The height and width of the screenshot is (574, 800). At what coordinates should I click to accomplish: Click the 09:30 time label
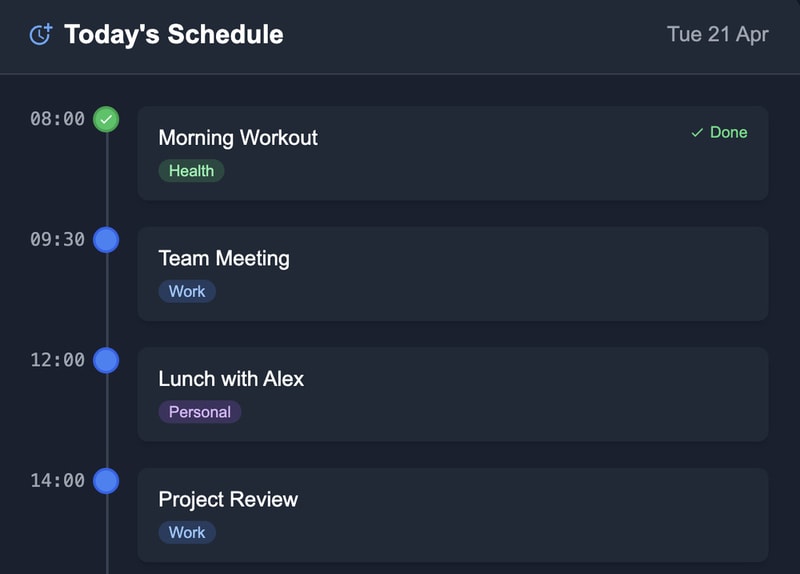(x=57, y=240)
